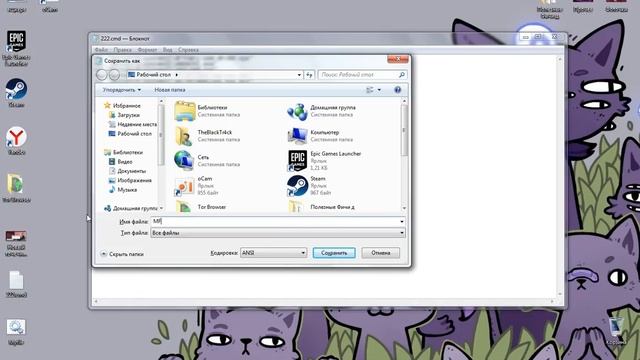Click the Recycle Bin desktop icon
This screenshot has height=360, width=640.
coord(616,331)
